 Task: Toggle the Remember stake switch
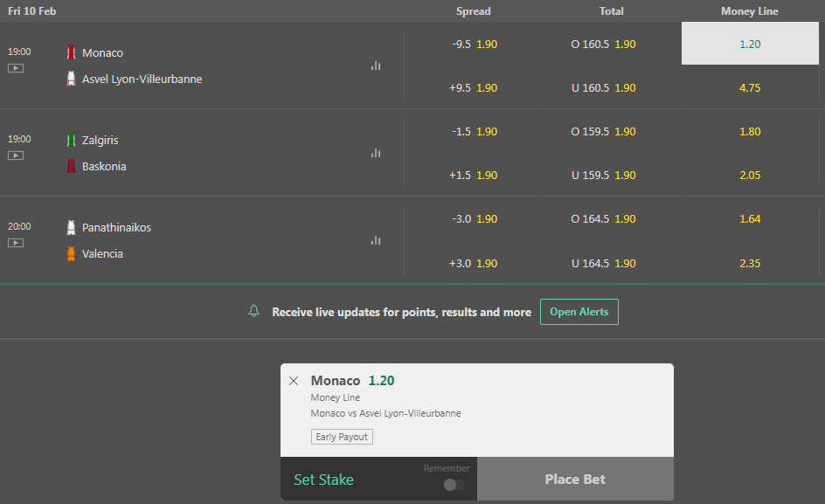point(454,485)
